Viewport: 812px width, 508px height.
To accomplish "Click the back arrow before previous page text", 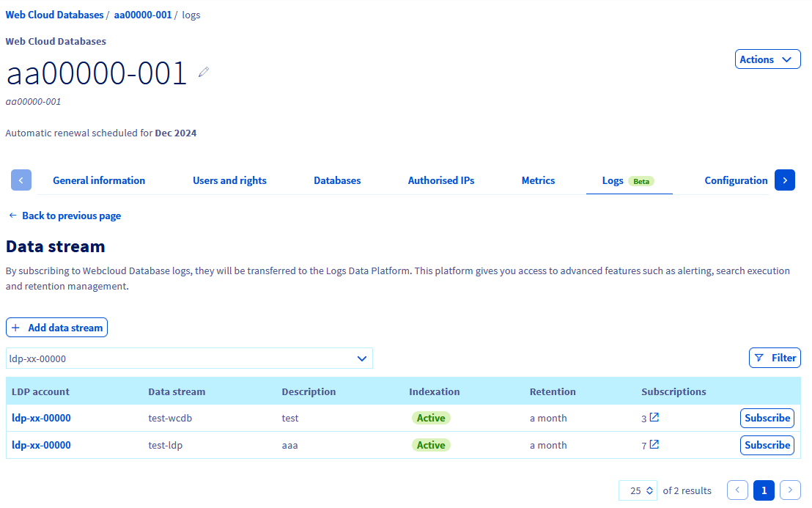I will (12, 216).
